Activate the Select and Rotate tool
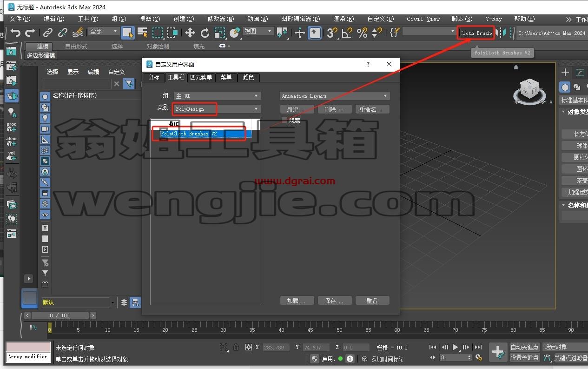 [x=205, y=33]
